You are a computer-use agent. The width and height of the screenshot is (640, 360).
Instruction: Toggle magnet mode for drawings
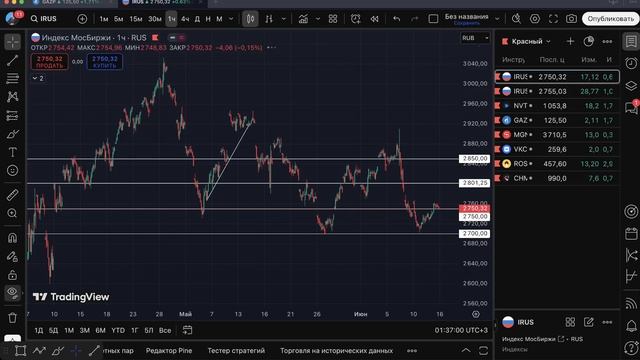click(x=13, y=238)
